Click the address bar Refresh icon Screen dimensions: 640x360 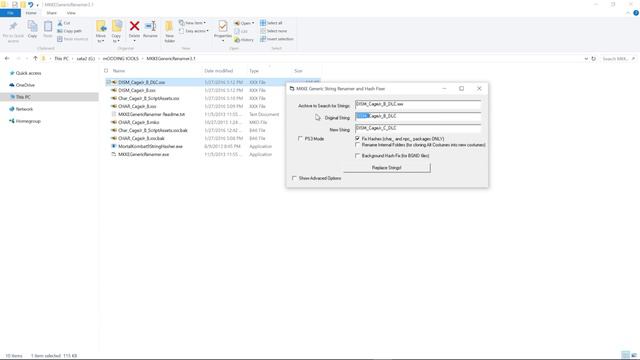593,59
